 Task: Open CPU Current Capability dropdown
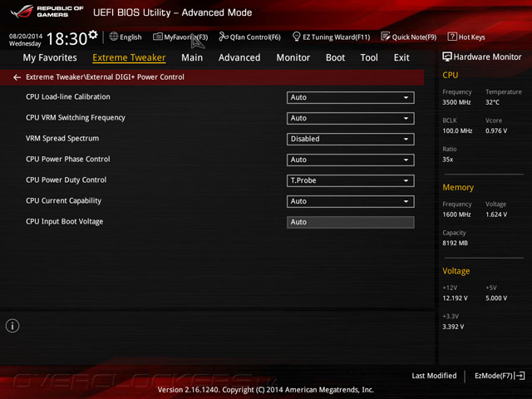(350, 201)
